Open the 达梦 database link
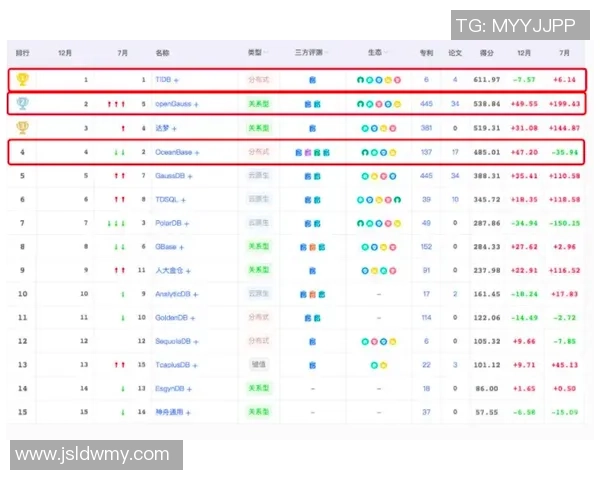This screenshot has width=600, height=480. point(163,128)
